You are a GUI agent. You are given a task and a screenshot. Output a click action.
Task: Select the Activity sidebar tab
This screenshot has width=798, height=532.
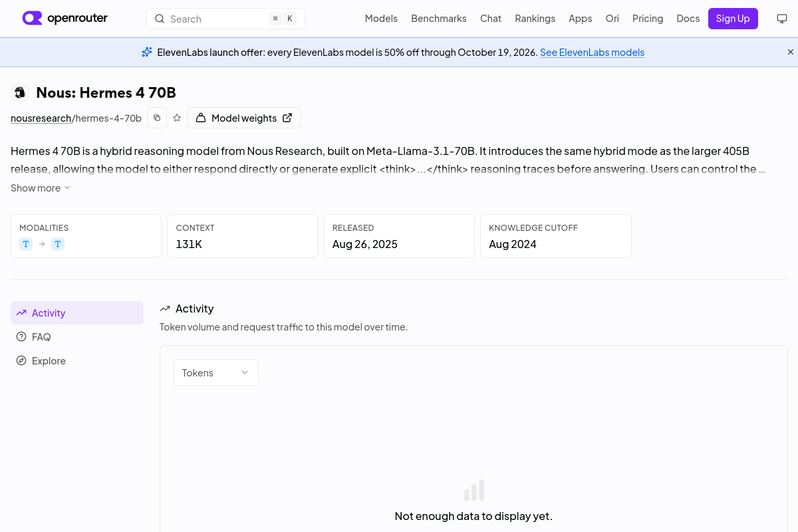coord(77,313)
